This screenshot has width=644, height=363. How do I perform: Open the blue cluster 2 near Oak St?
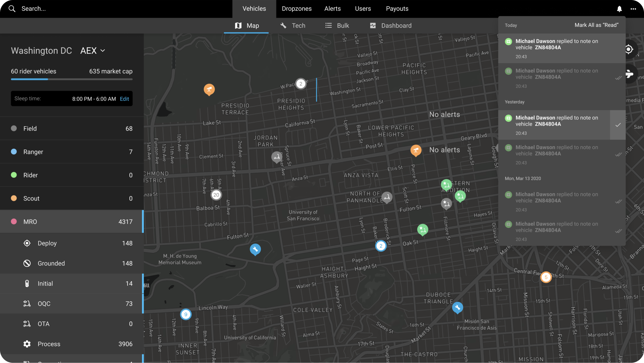[381, 246]
